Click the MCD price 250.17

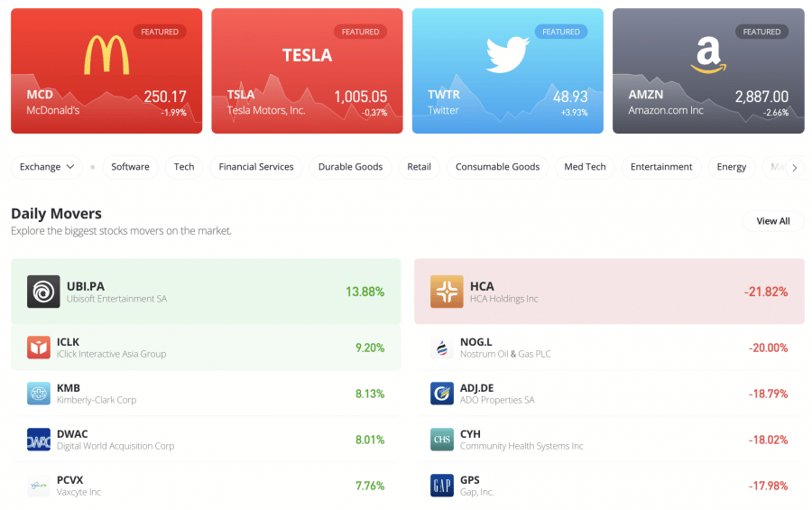(165, 97)
